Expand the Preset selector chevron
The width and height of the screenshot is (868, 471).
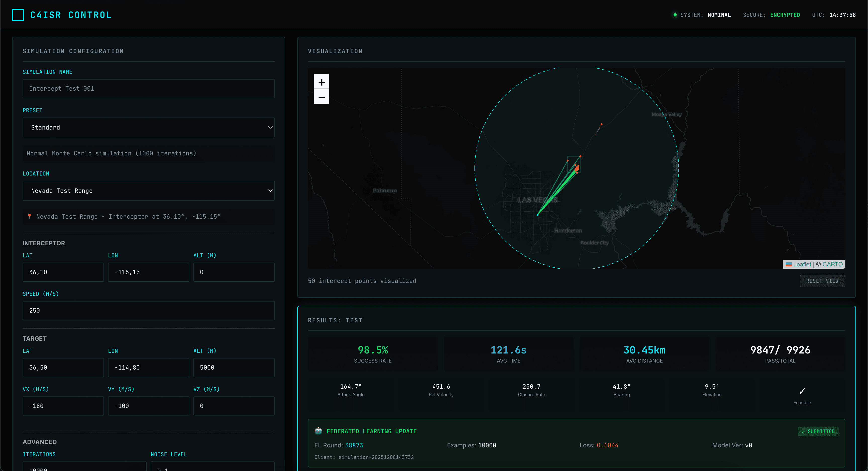[x=270, y=127]
